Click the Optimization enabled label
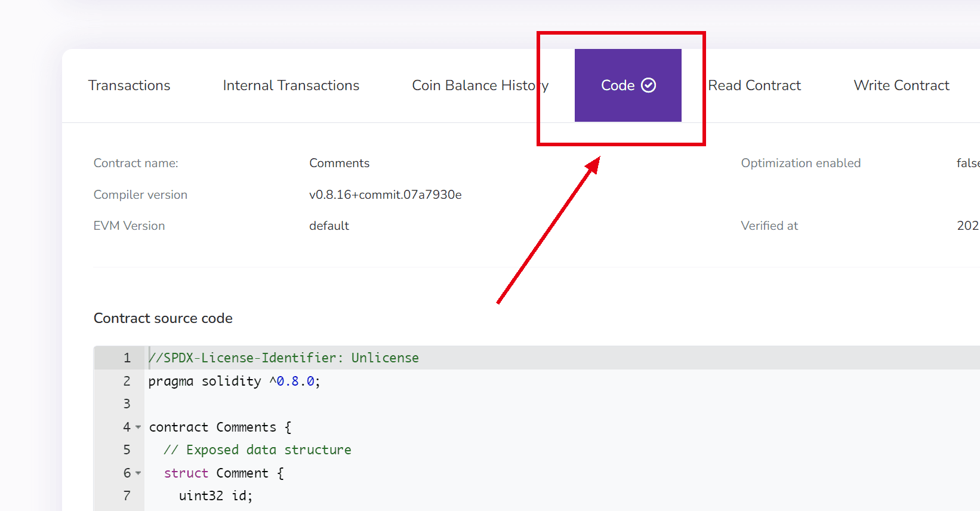 pyautogui.click(x=801, y=163)
